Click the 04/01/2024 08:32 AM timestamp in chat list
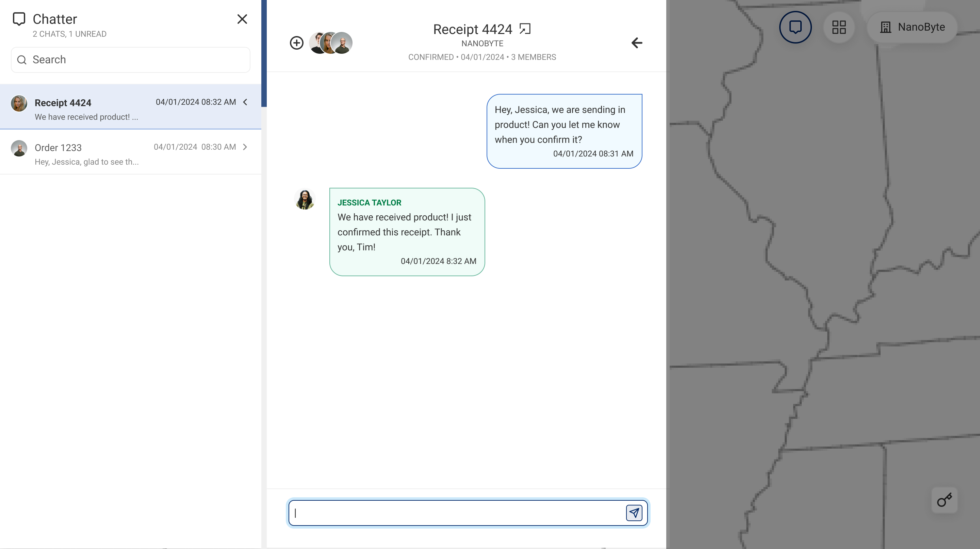 [196, 102]
